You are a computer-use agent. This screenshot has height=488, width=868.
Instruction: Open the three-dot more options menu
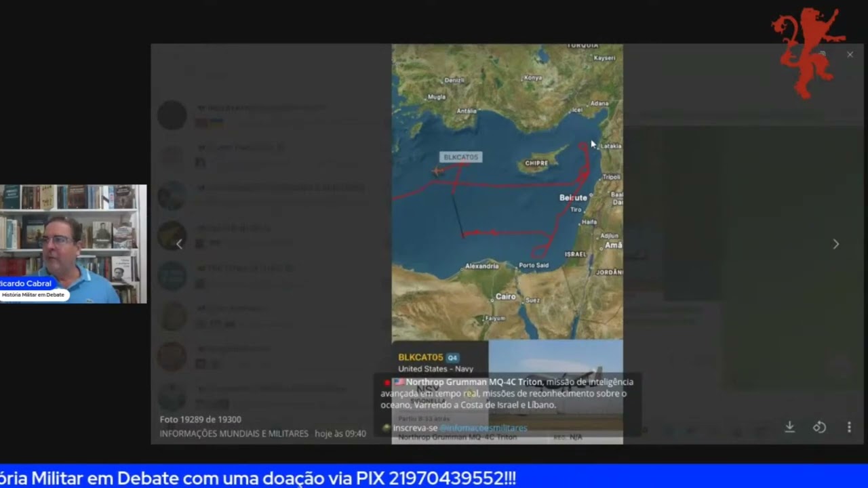tap(849, 427)
